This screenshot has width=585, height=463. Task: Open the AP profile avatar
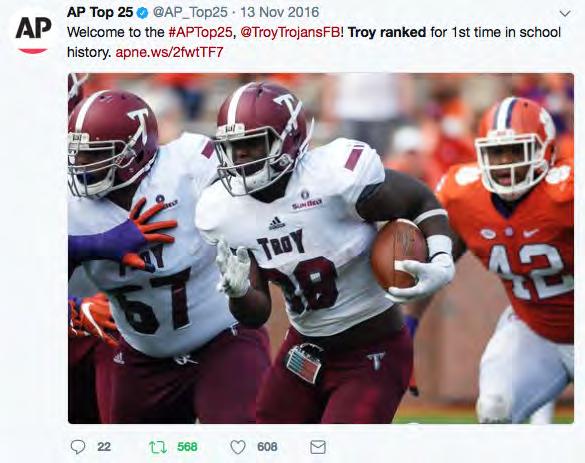point(33,32)
